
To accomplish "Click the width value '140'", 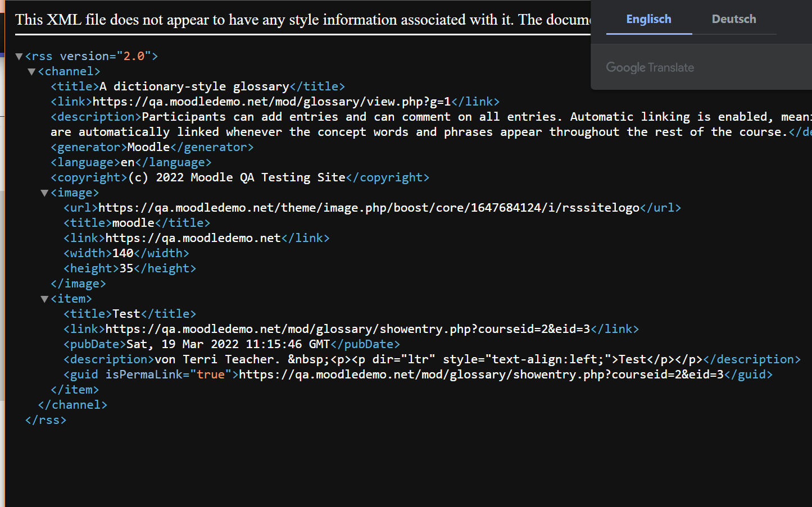I will coord(123,253).
